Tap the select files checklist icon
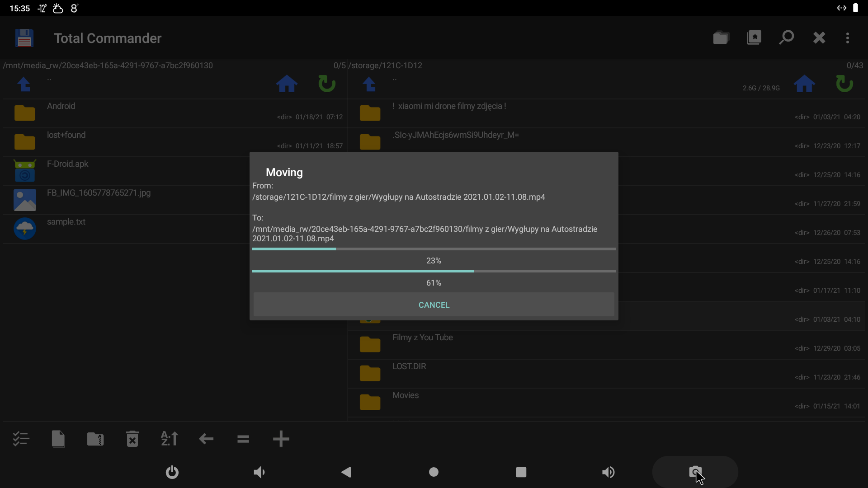The image size is (868, 488). 21,439
